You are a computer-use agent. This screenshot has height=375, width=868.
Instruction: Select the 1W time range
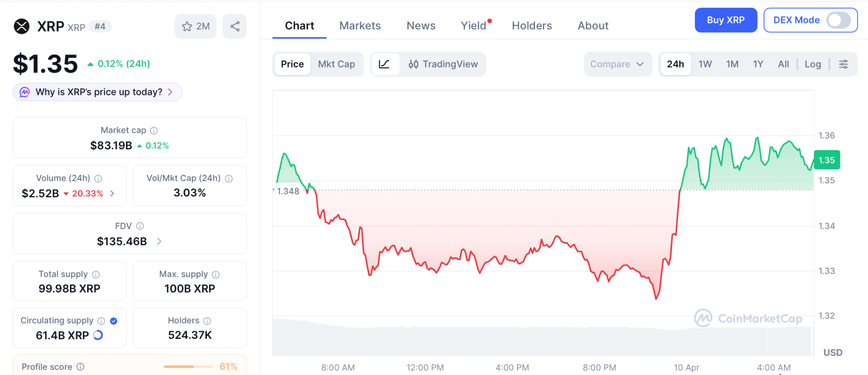(705, 64)
